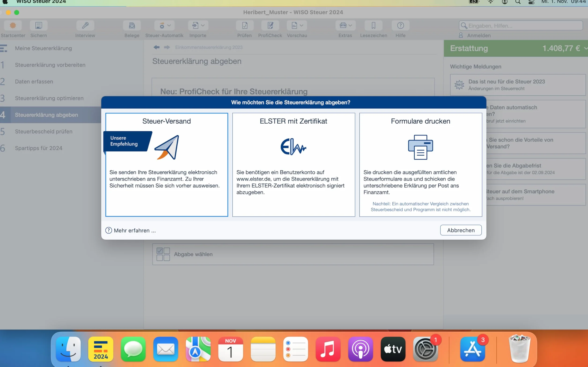Open WISO Steuer 2024 in Dock
This screenshot has height=367, width=588.
[x=100, y=349]
